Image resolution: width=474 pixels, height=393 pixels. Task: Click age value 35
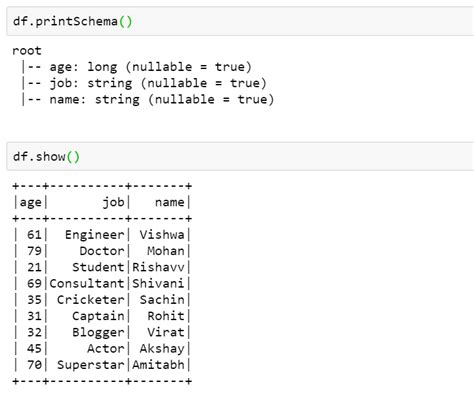(x=34, y=300)
